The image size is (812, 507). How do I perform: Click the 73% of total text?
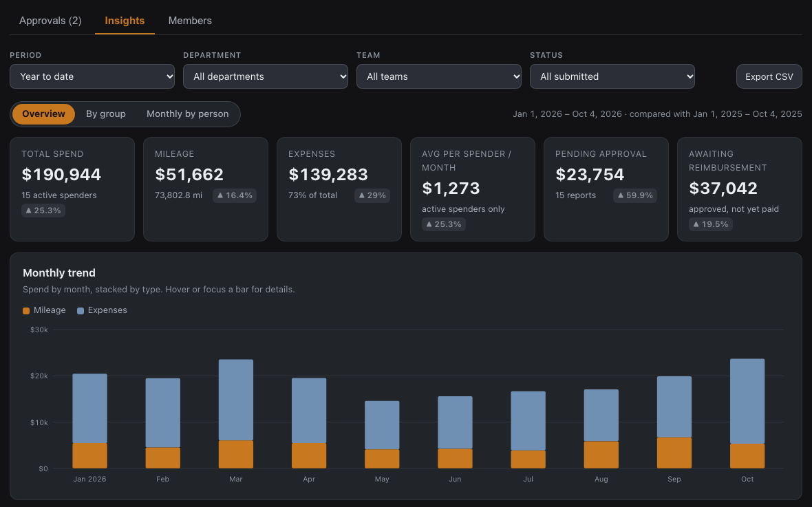(x=313, y=195)
